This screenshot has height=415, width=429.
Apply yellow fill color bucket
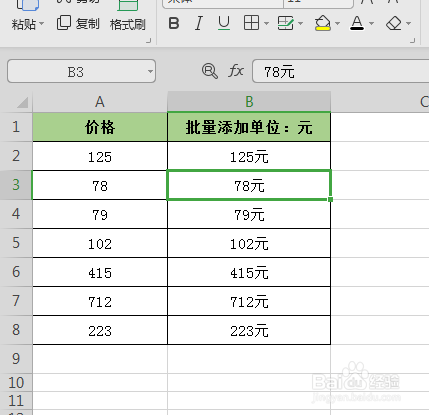pos(322,23)
